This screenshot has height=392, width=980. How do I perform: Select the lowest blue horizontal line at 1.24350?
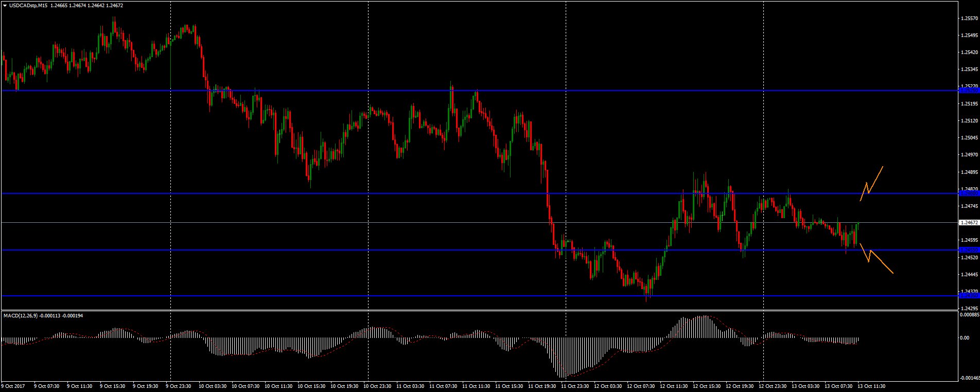tap(412, 296)
